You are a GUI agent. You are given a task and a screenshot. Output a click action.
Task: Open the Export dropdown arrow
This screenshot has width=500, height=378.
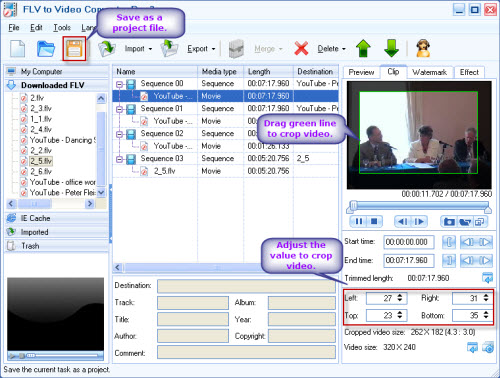tap(213, 49)
